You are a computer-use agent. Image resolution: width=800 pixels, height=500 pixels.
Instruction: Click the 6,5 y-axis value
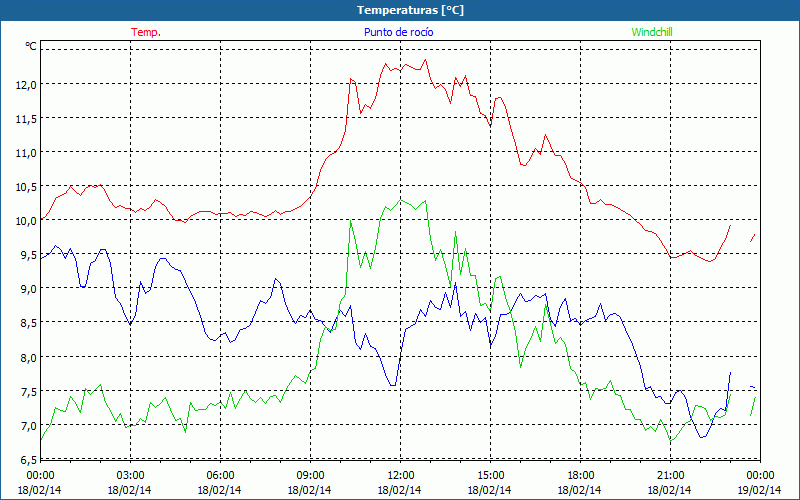tap(28, 459)
